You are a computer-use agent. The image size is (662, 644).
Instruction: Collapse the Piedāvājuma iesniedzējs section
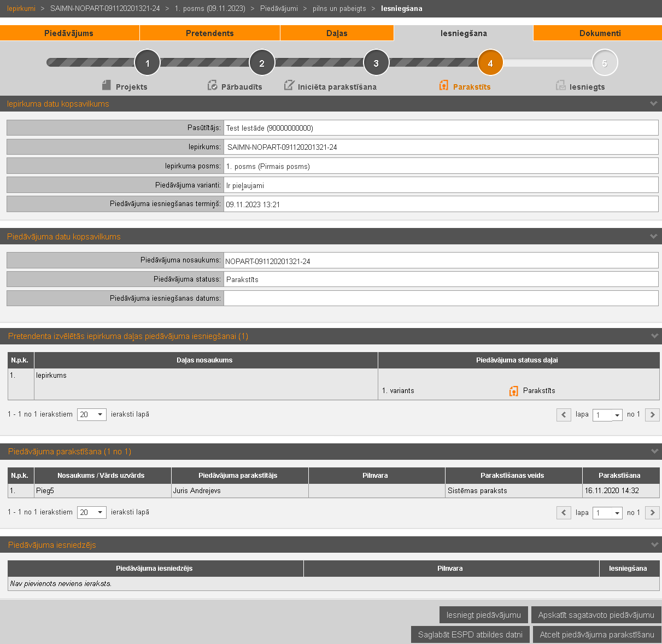coord(654,545)
